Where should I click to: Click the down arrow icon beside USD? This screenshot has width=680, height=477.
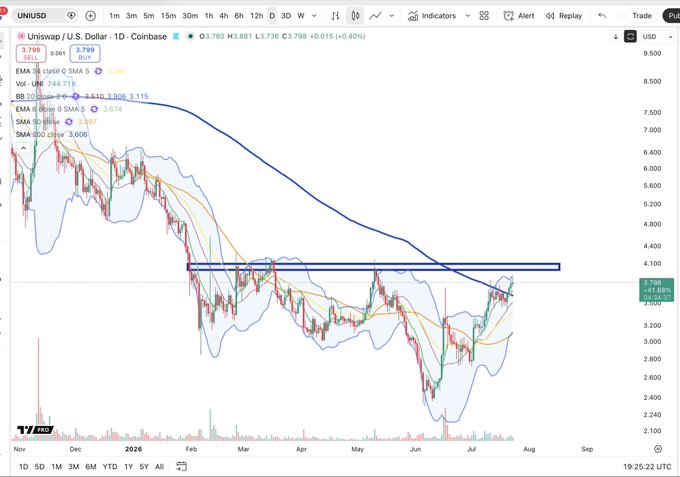pos(615,37)
